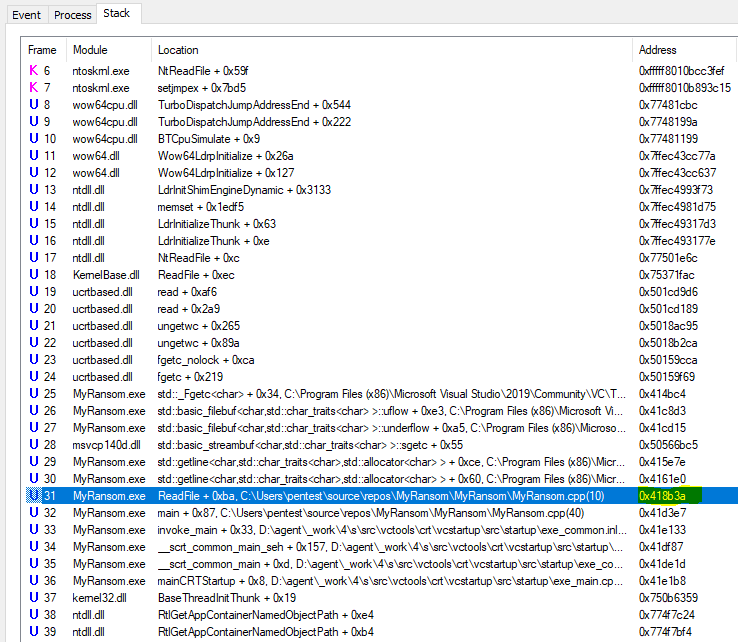
Task: Open the Process tab
Action: point(72,15)
